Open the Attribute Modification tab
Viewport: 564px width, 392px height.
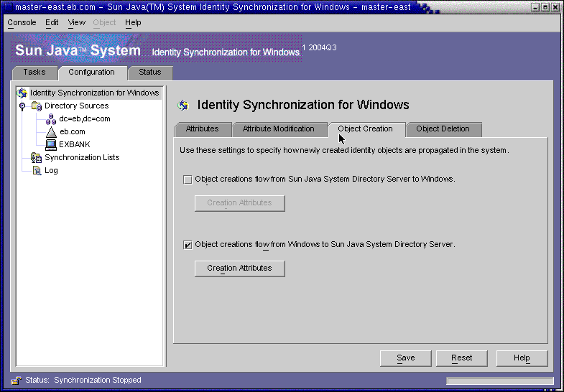(278, 129)
